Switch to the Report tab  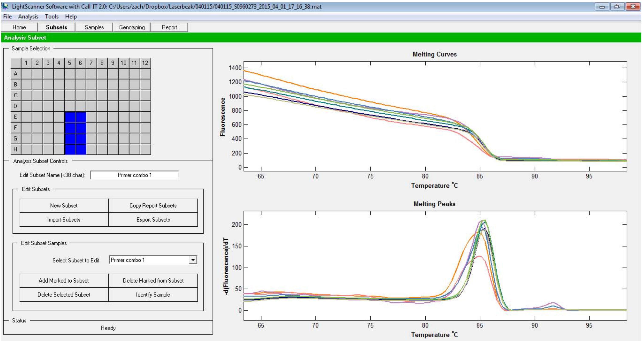[x=169, y=27]
